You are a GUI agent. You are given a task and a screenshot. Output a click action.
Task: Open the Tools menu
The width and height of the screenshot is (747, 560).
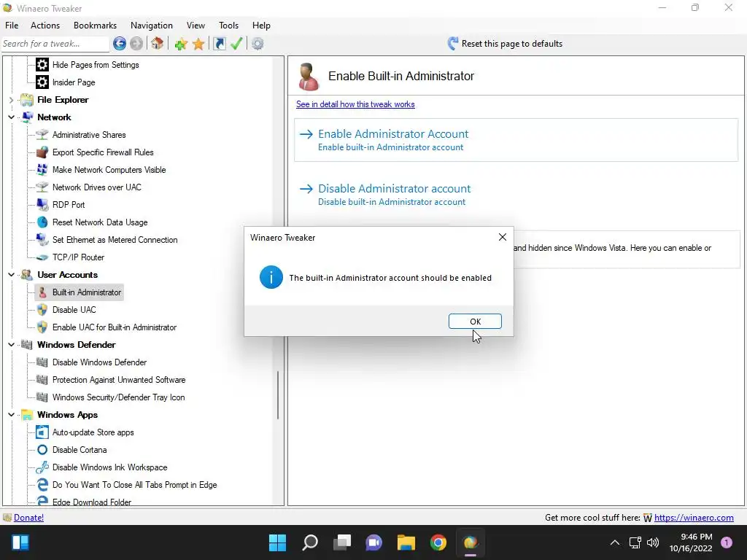click(228, 26)
